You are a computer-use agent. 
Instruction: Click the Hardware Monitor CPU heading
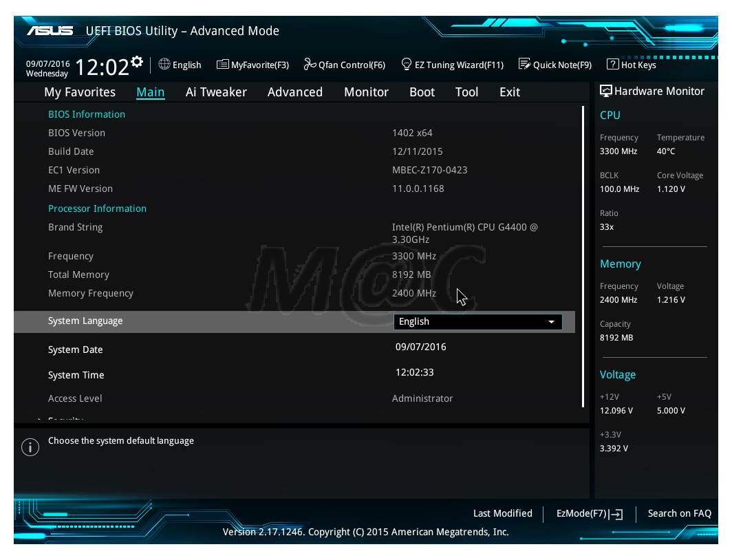click(x=610, y=116)
